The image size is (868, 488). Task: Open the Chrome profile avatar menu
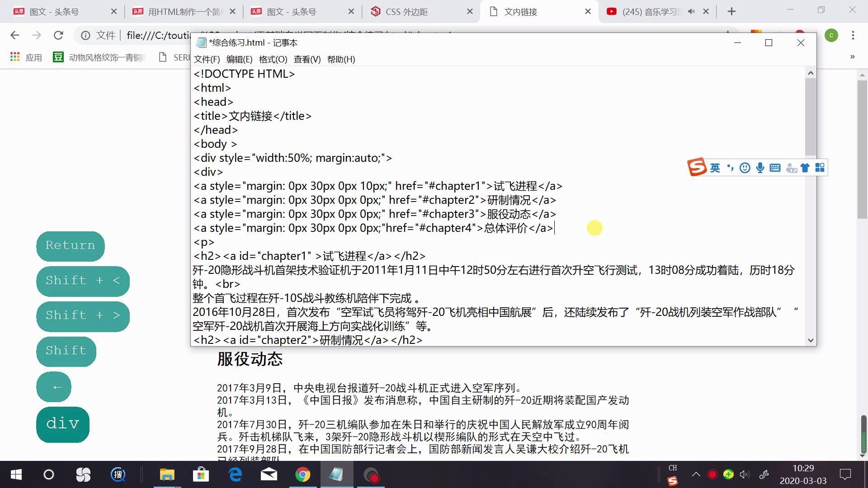(x=832, y=35)
